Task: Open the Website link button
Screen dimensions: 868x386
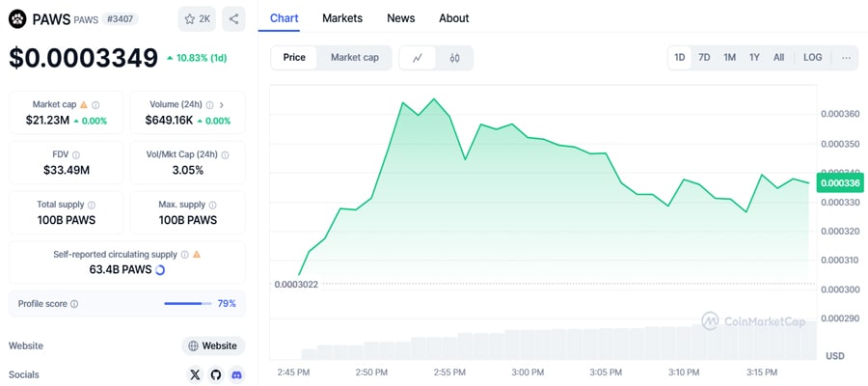Action: (x=213, y=346)
